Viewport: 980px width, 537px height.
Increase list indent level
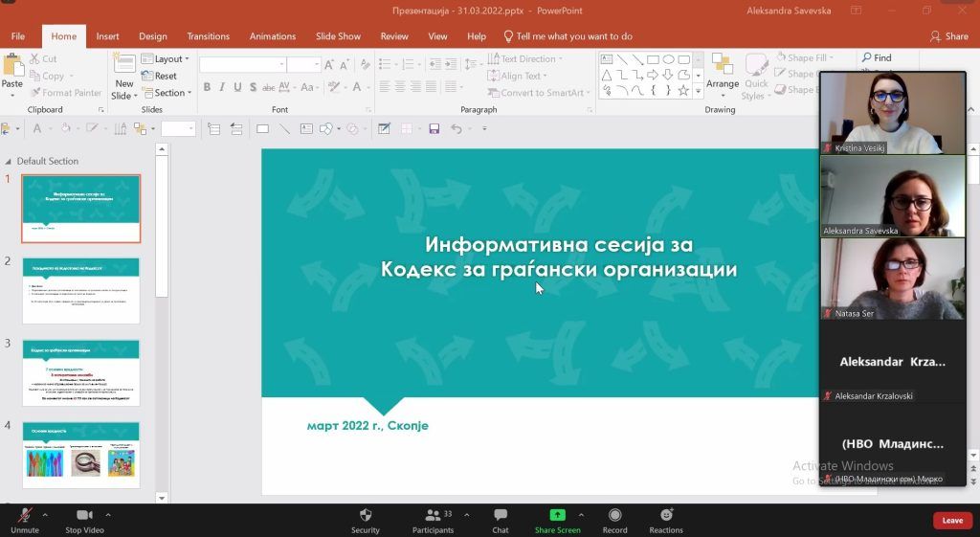tap(450, 64)
